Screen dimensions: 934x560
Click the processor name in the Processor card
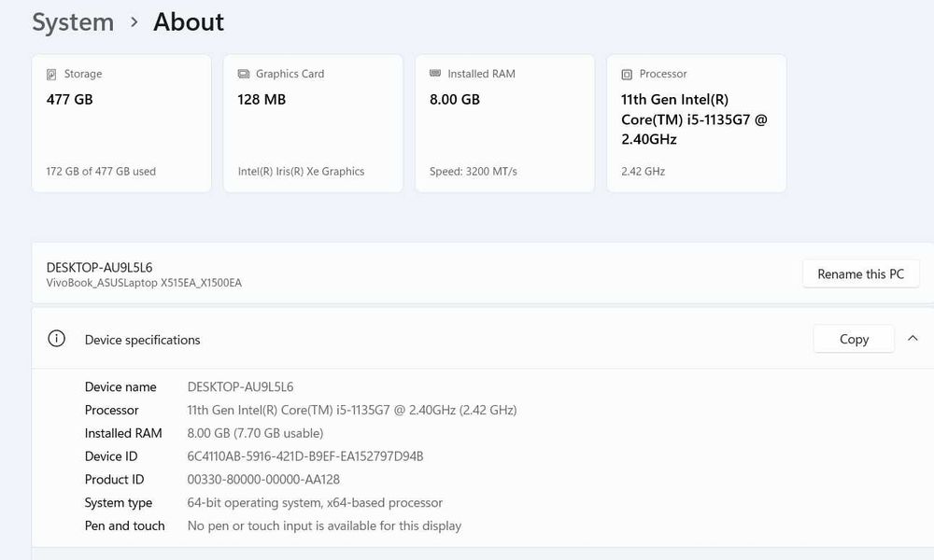coord(694,119)
